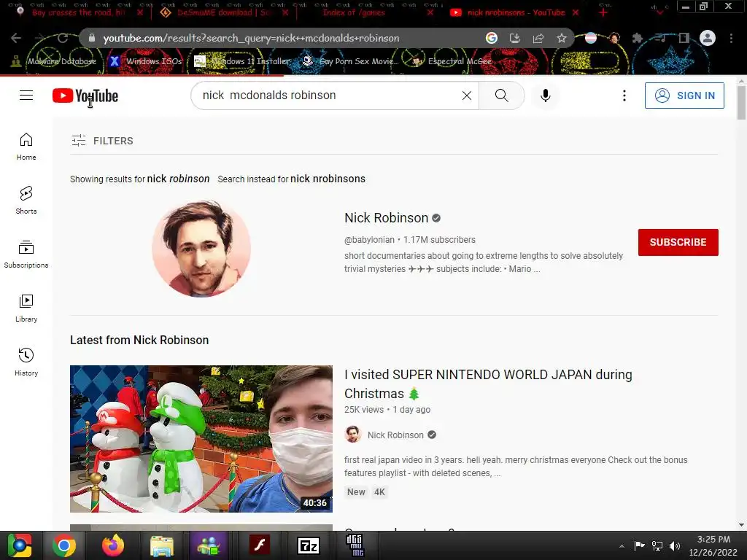Open the Windows 11 Installer bookmark
This screenshot has height=560, width=747.
click(242, 61)
